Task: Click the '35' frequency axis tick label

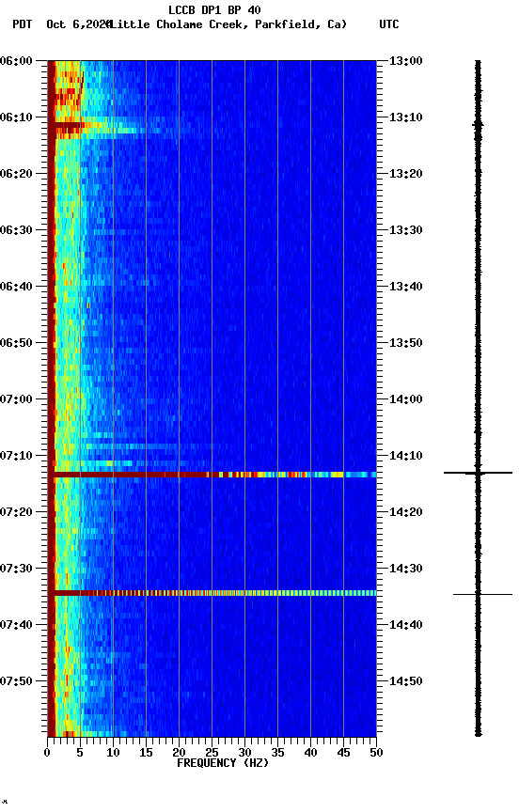Action: (x=277, y=753)
